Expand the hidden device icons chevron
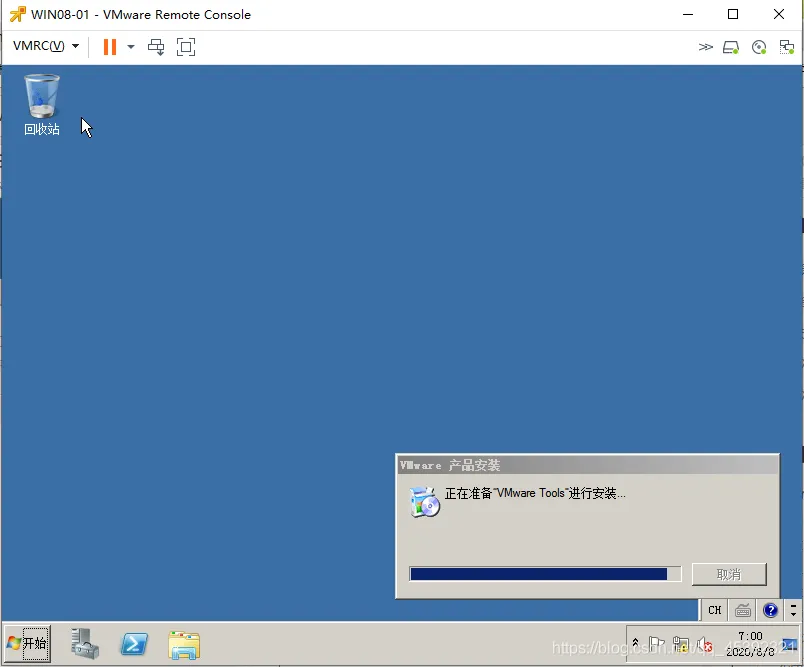The width and height of the screenshot is (804, 667). pos(706,47)
